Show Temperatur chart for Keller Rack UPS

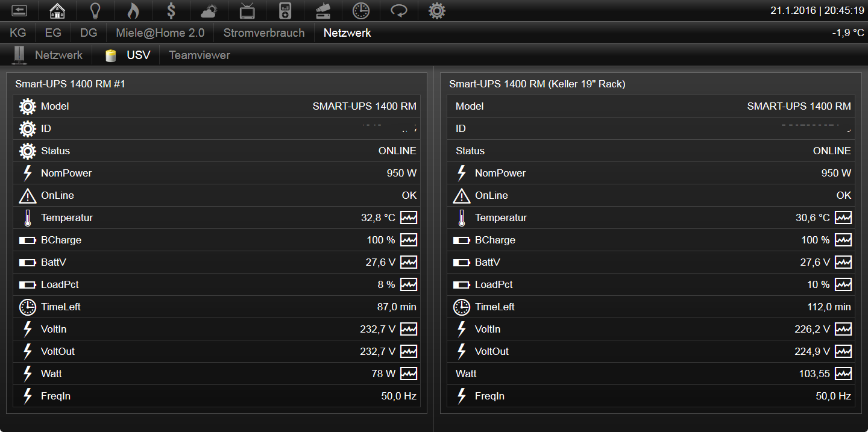(x=843, y=218)
